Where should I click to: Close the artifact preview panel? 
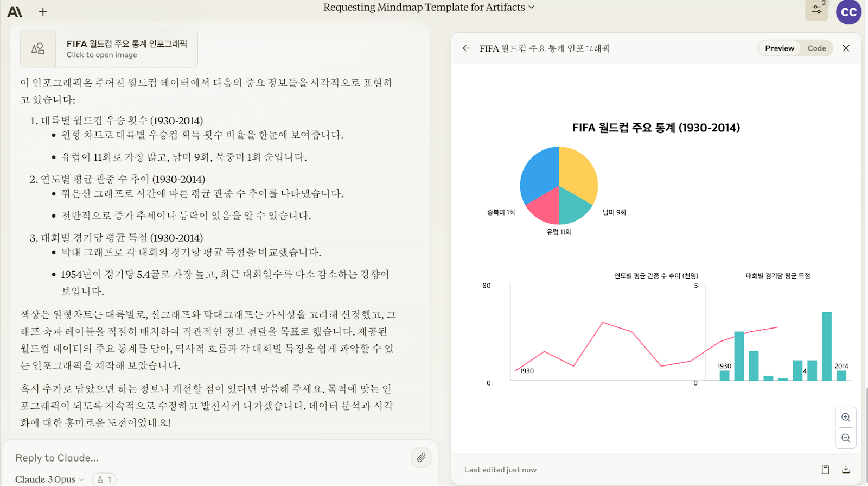coord(846,48)
